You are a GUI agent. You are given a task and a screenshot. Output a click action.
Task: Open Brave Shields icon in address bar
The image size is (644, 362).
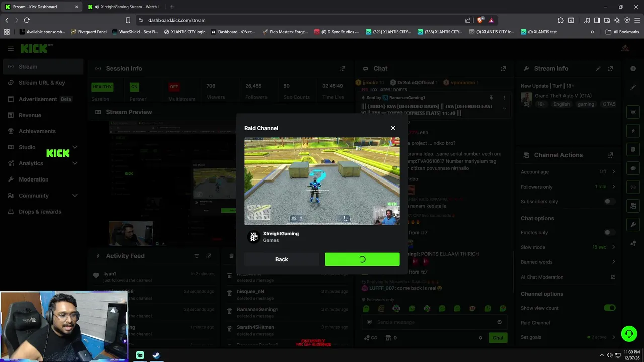coord(480,20)
